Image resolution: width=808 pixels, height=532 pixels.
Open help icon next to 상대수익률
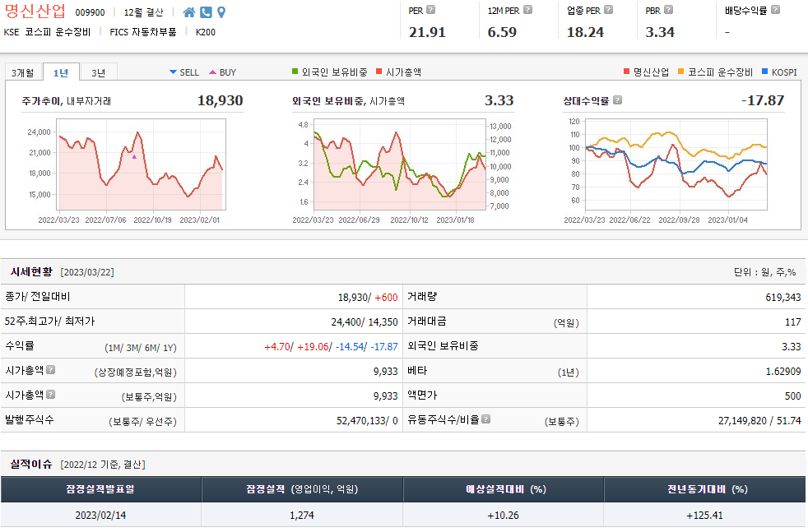click(x=617, y=100)
